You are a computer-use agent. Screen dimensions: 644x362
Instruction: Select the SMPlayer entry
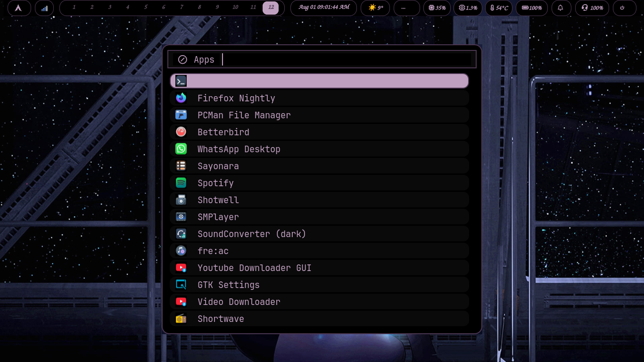pos(320,217)
